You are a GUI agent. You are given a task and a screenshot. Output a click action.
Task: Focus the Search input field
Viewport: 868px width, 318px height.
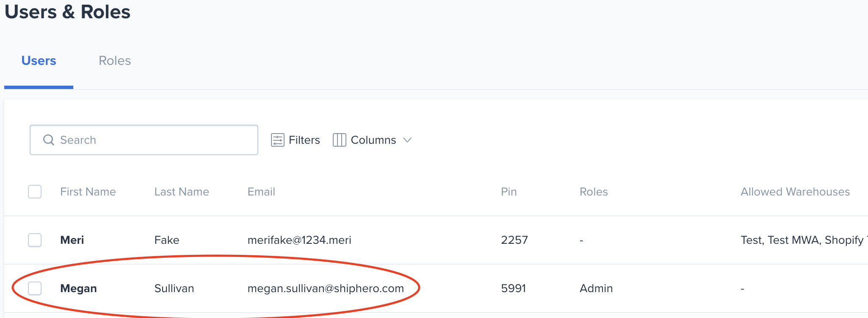(152, 140)
